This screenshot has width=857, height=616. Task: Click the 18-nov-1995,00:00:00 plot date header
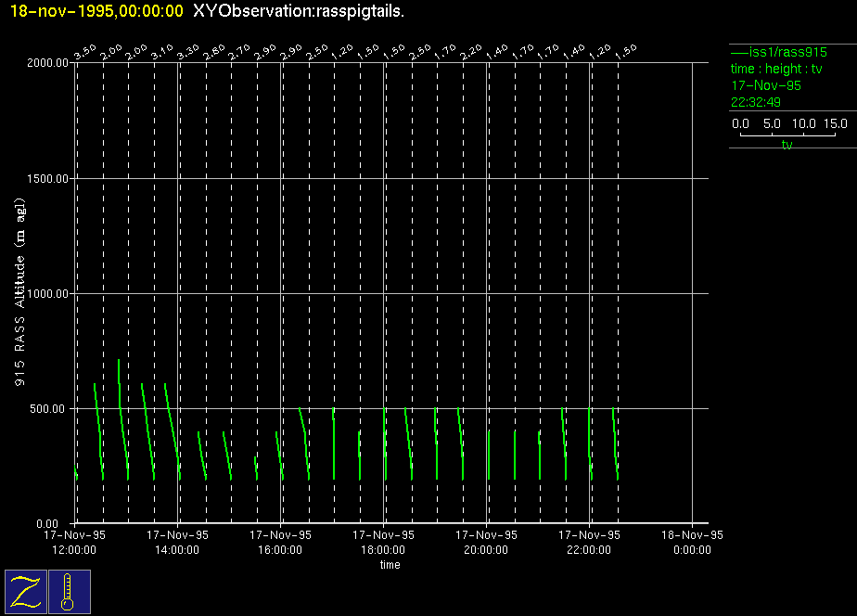96,10
